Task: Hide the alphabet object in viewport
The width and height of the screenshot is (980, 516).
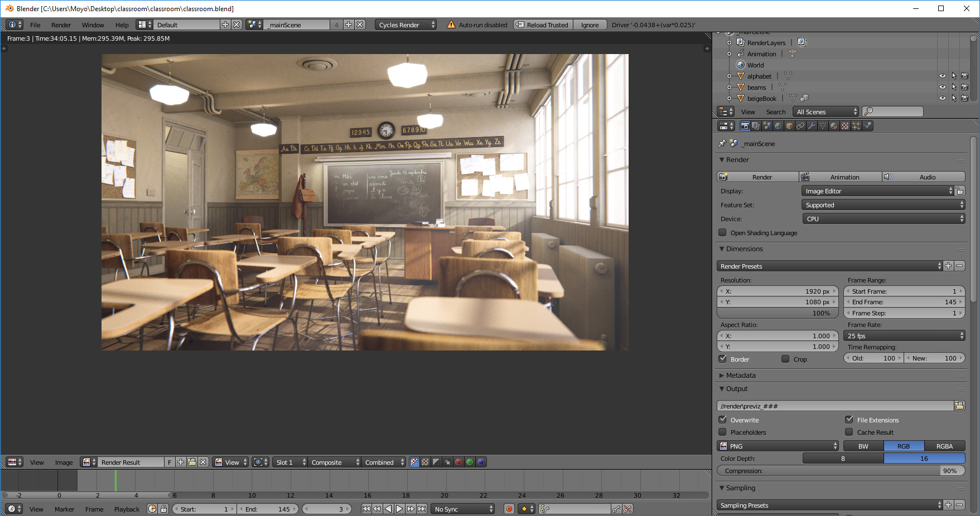Action: click(943, 76)
